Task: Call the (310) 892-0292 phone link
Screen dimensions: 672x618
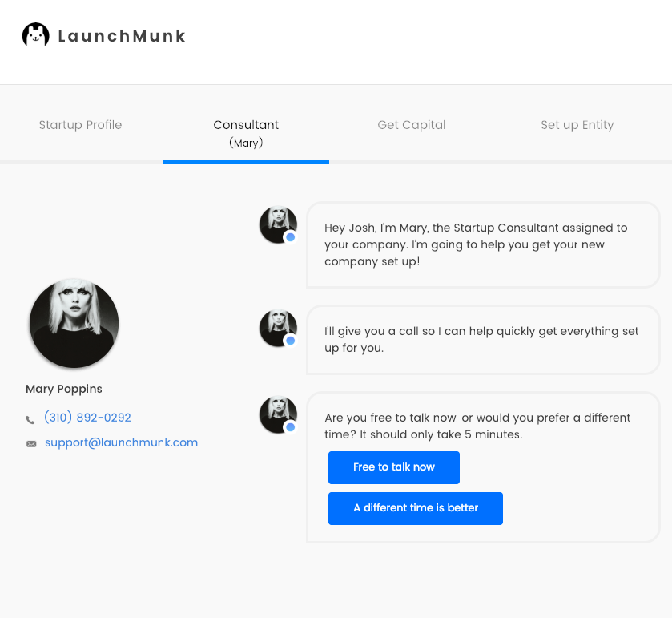Action: pyautogui.click(x=87, y=418)
